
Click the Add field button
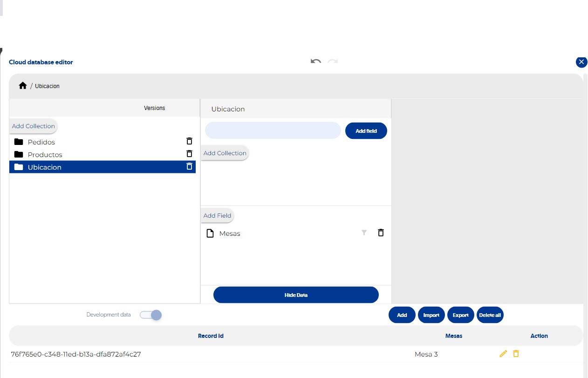pyautogui.click(x=366, y=131)
